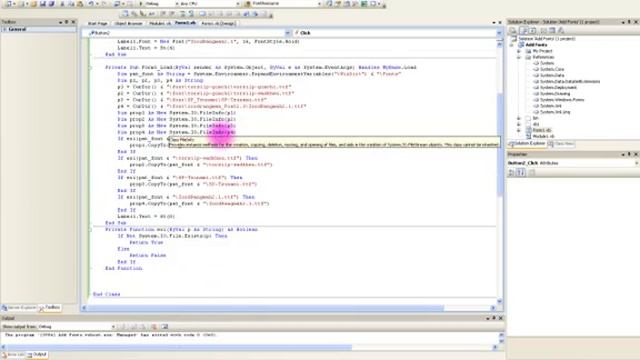Click the Comment selected lines icon
The height and width of the screenshot is (360, 640).
point(163,14)
